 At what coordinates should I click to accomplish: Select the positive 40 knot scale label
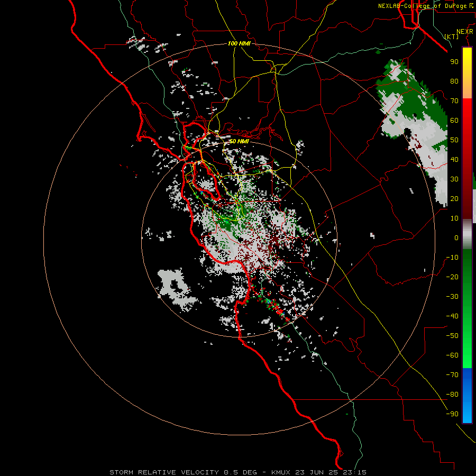tap(454, 160)
